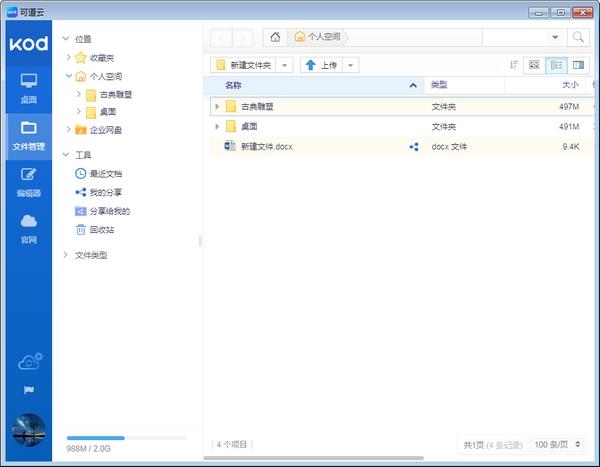Click the flag icon in left sidebar
Screen dimensions: 600x467
pyautogui.click(x=29, y=389)
